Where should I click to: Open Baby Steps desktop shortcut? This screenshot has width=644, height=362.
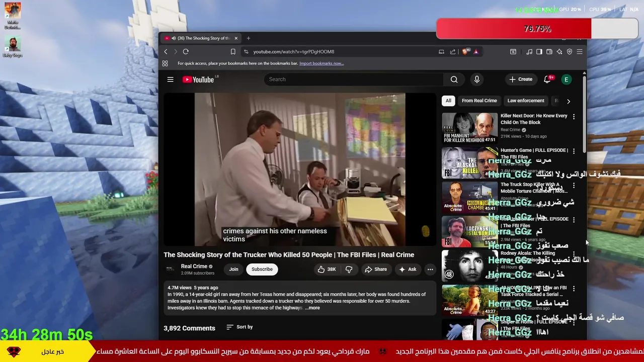[13, 47]
